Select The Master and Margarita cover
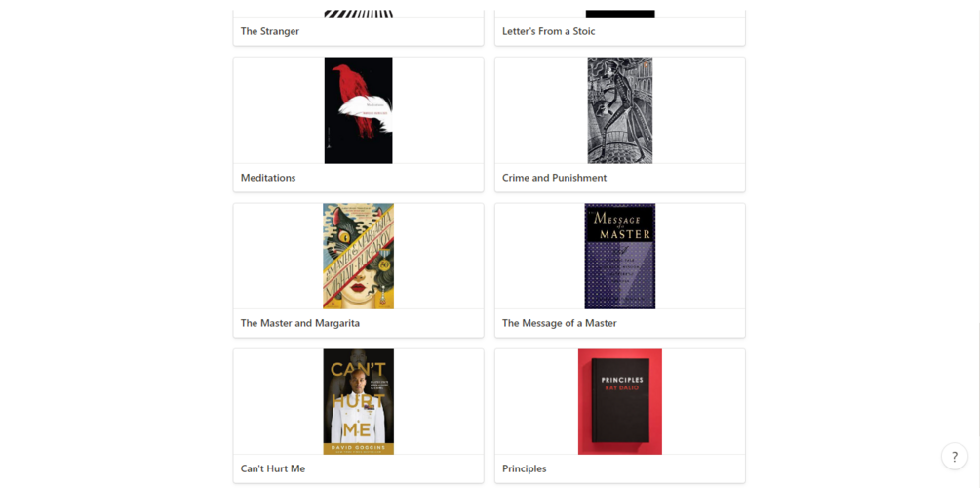Image resolution: width=980 pixels, height=488 pixels. [358, 256]
